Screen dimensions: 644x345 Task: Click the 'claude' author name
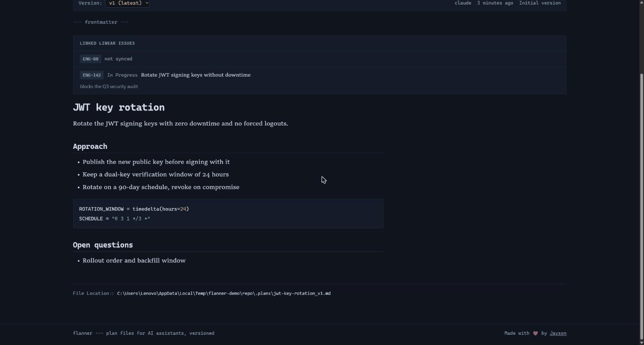tap(463, 3)
